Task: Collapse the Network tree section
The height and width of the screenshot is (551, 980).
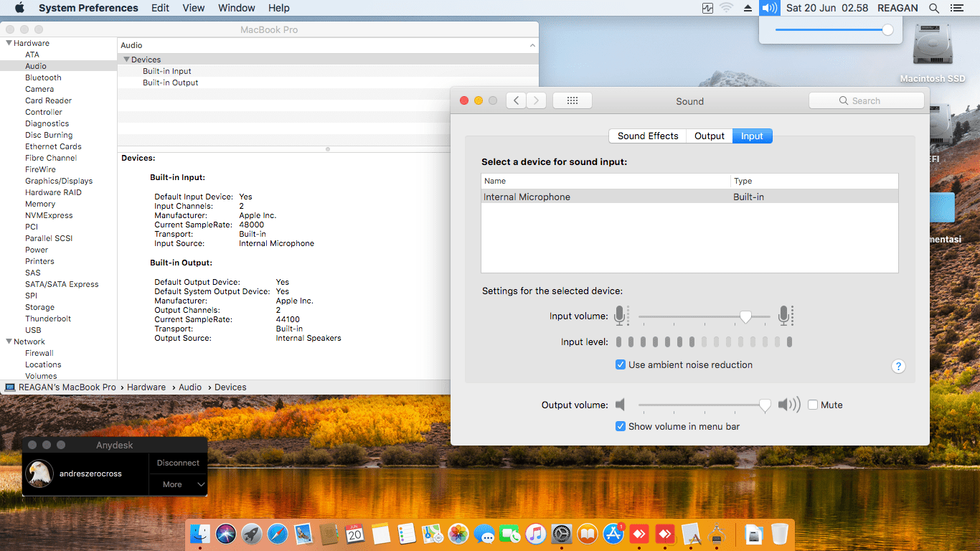Action: [x=9, y=342]
